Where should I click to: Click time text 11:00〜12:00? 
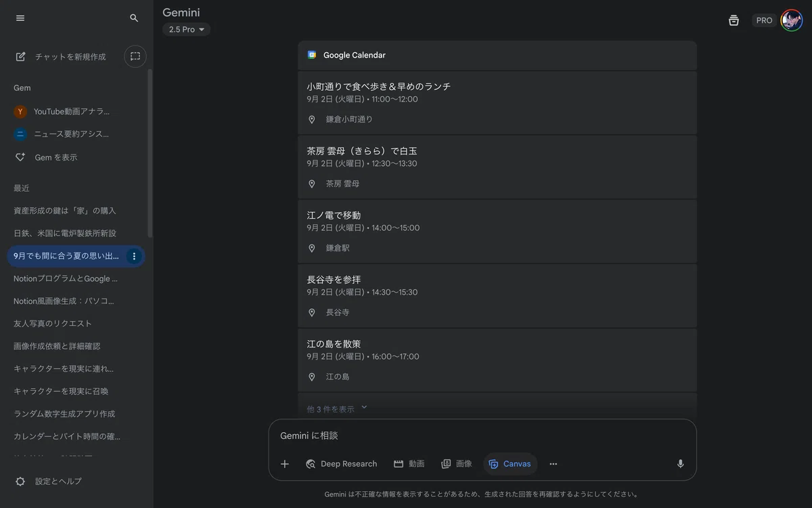coord(394,99)
